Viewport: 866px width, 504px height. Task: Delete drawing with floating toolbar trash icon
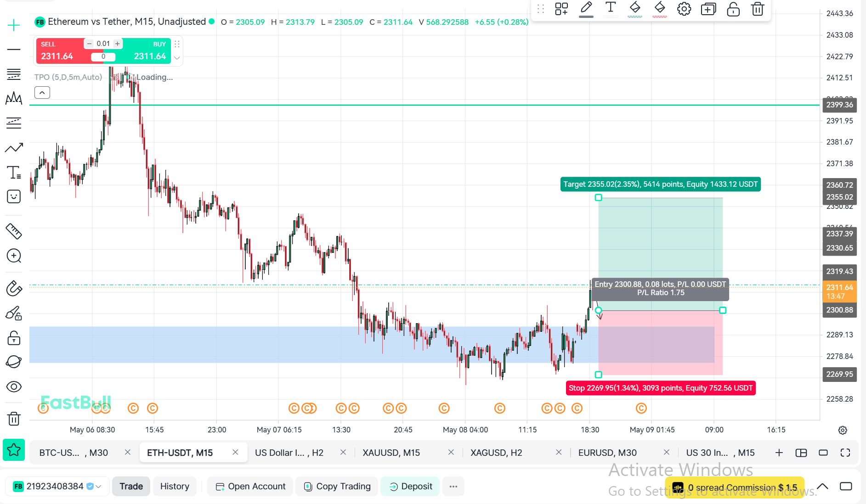coord(758,9)
